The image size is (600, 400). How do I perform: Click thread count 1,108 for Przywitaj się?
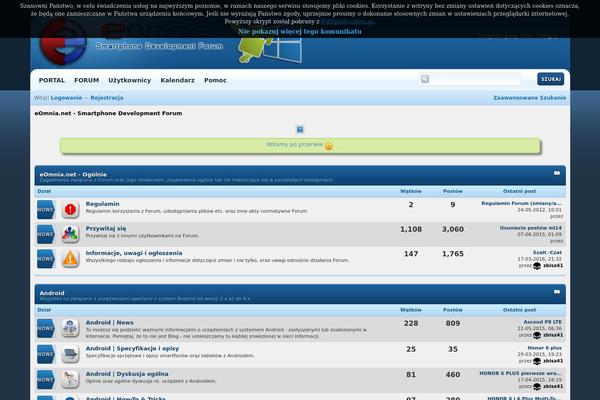click(411, 229)
